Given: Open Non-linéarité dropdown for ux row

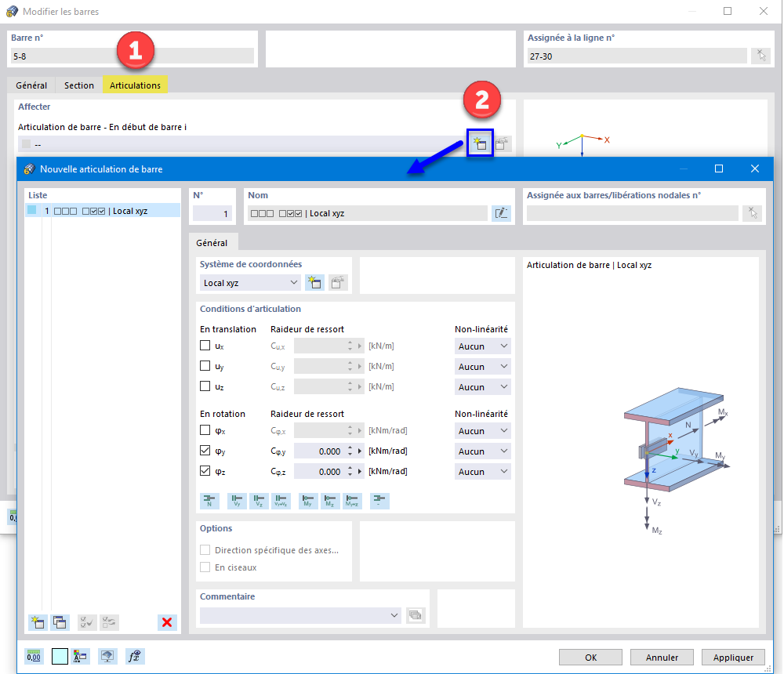Looking at the screenshot, I should pyautogui.click(x=482, y=346).
